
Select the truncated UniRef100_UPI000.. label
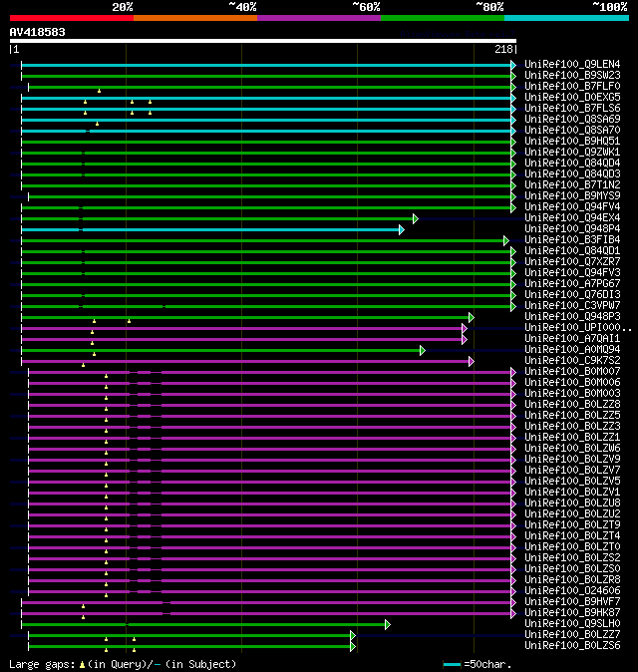578,327
